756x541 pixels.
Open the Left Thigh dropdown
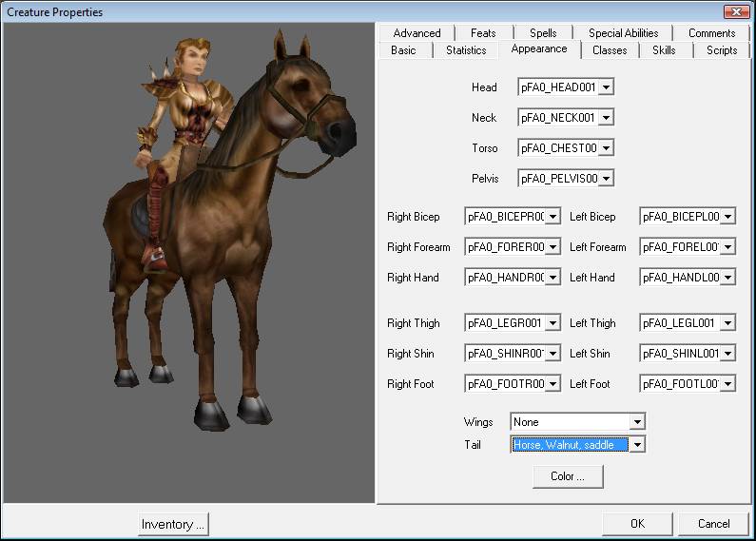coord(728,323)
